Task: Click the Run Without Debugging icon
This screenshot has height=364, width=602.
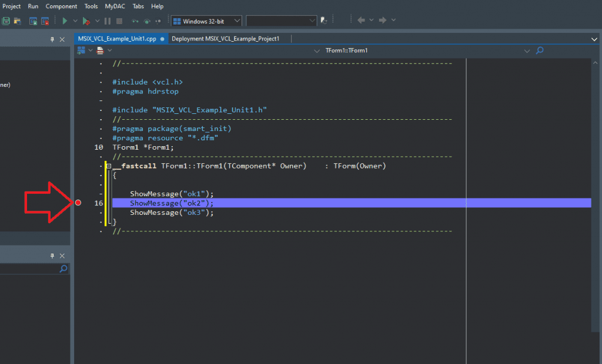Action: (86, 21)
